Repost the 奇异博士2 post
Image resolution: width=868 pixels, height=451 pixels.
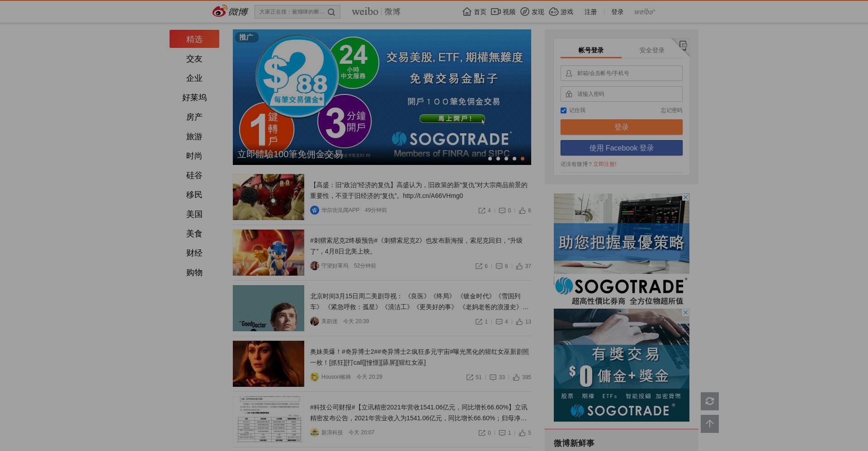tap(470, 377)
